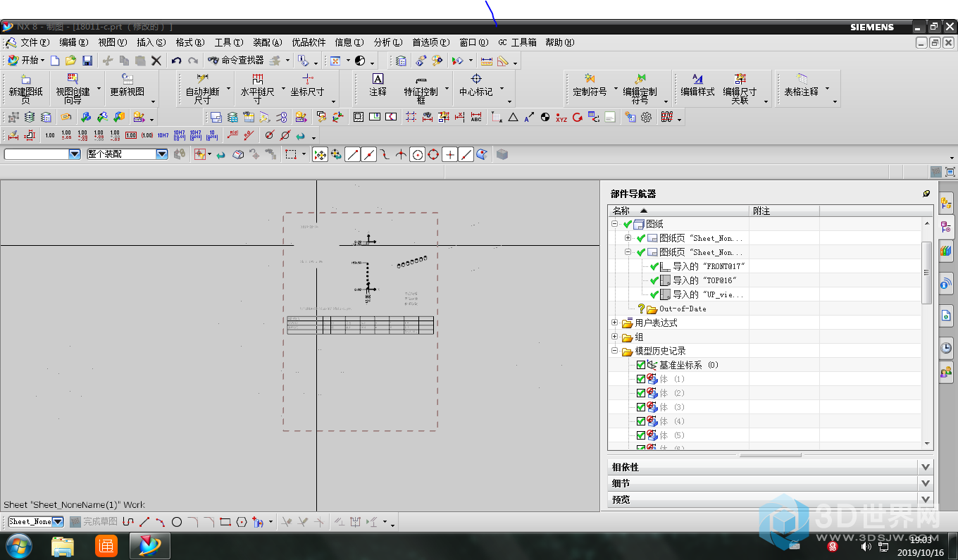Click part navigator vertical scrollbar
Screen dimensions: 958x560
927,273
